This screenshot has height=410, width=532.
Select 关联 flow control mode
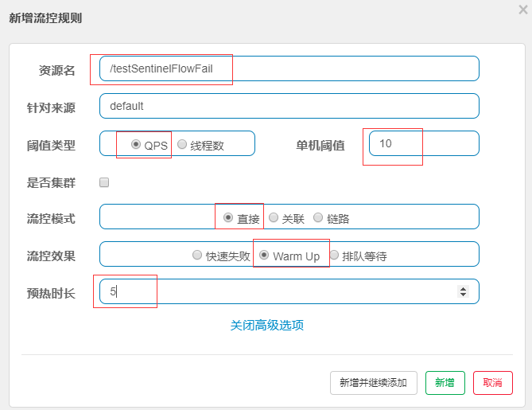coord(274,218)
